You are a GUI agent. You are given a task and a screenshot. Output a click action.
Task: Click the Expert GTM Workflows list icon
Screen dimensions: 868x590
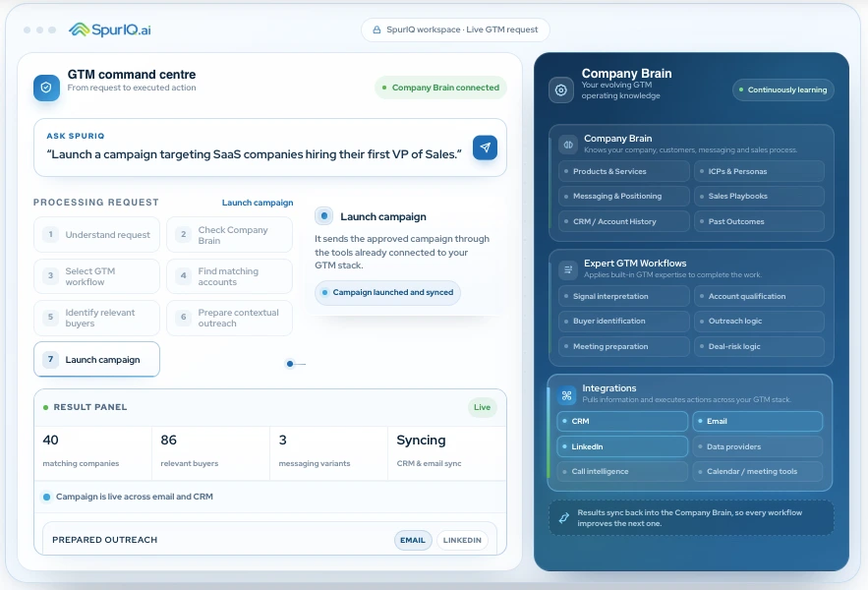pos(568,269)
